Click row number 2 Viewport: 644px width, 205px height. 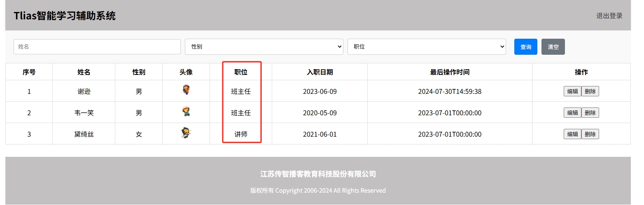[29, 113]
